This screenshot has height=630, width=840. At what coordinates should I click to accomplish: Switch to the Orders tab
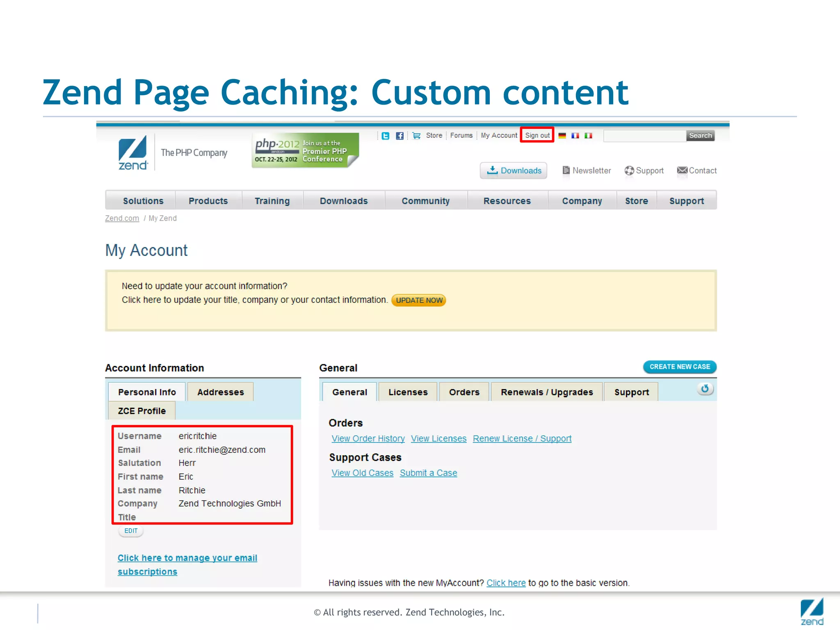tap(464, 392)
